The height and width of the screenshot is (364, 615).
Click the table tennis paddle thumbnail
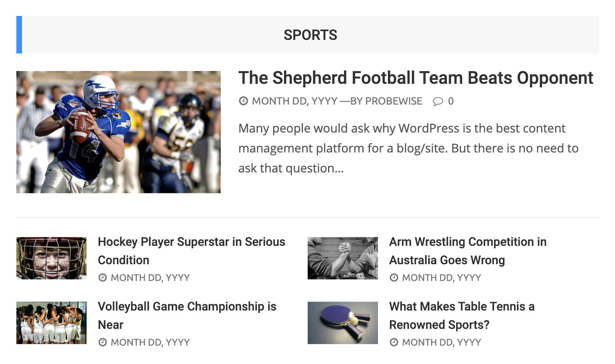[x=342, y=323]
